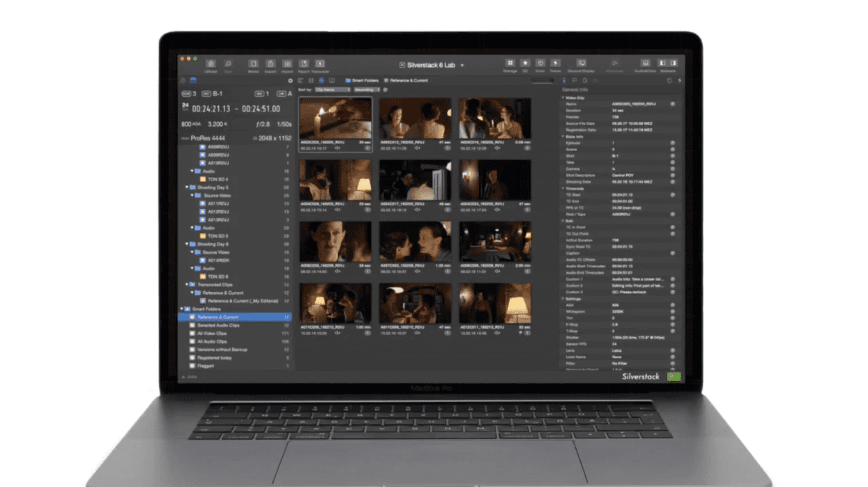The image size is (868, 487).
Task: Select the clipboard inspector tab icon
Action: click(585, 81)
